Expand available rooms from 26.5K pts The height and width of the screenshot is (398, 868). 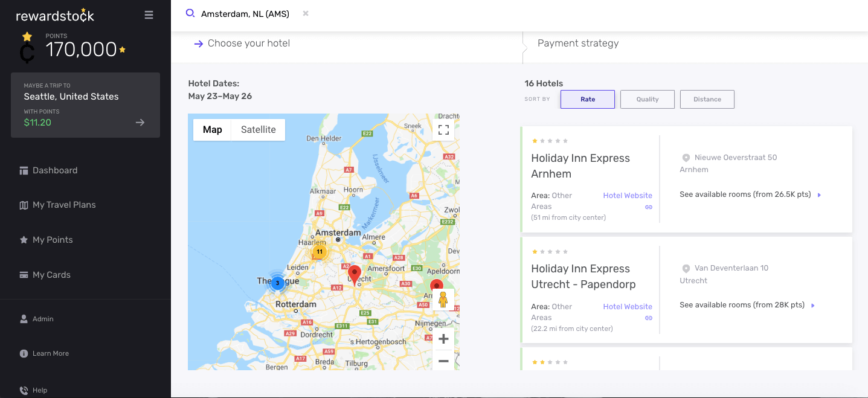pos(750,194)
